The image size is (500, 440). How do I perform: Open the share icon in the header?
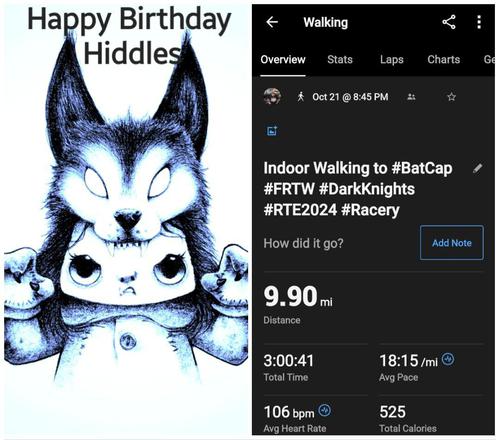coord(449,22)
